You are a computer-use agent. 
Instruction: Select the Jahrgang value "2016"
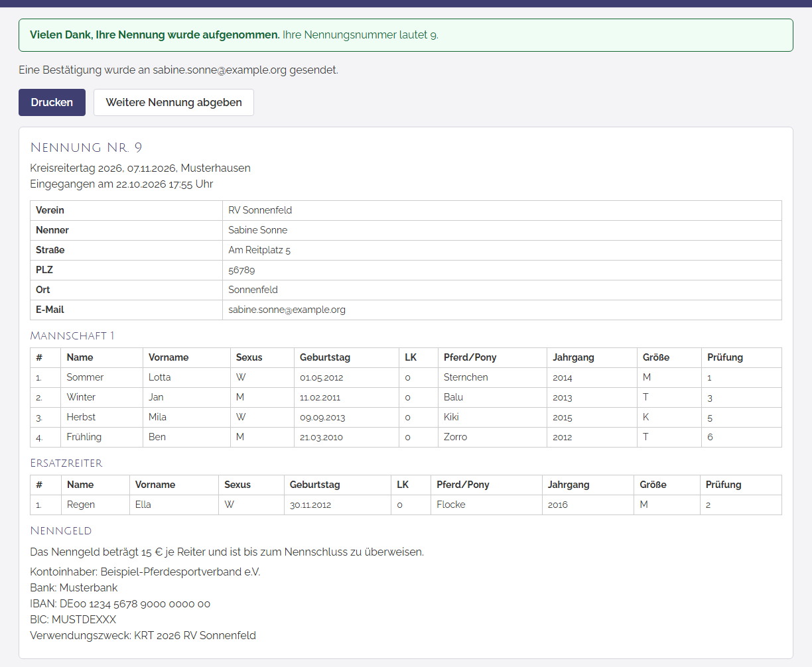pos(558,505)
